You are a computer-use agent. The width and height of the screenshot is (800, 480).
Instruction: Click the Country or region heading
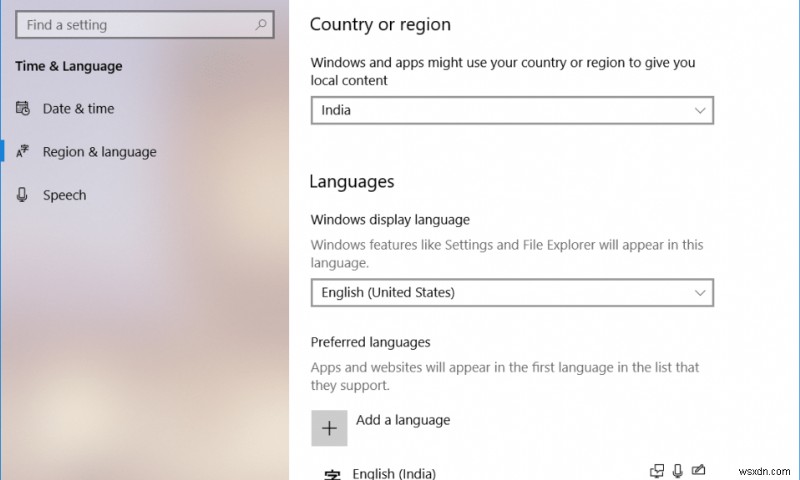tap(380, 24)
